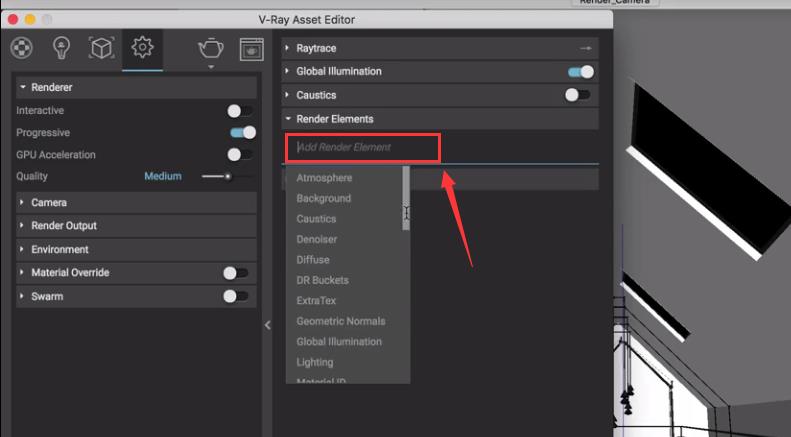
Task: Open the Materials tab icon
Action: click(x=21, y=48)
